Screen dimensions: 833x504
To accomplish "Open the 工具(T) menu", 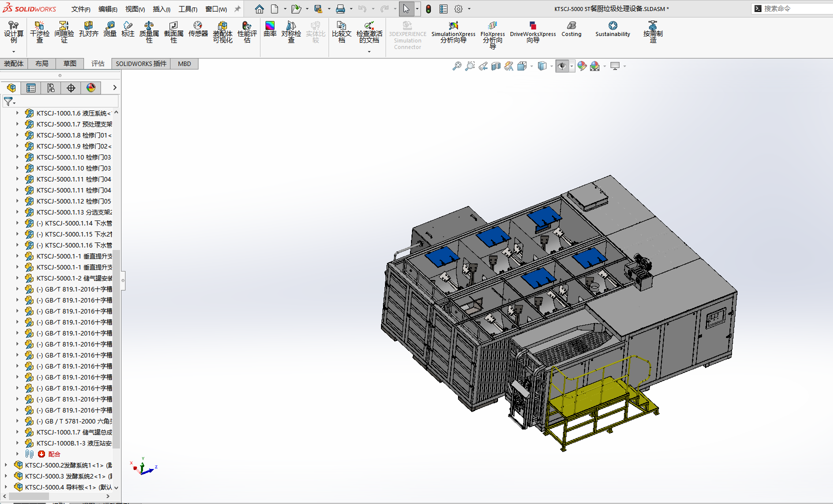I will 187,9.
